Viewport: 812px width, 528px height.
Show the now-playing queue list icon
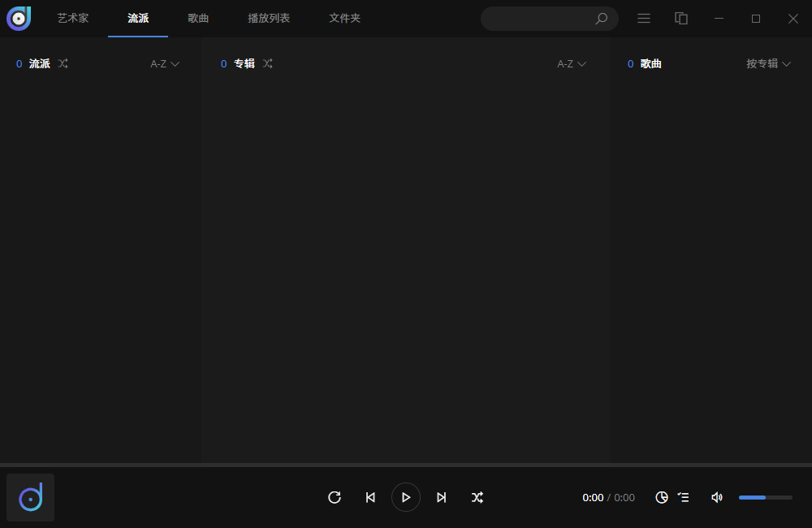click(684, 497)
